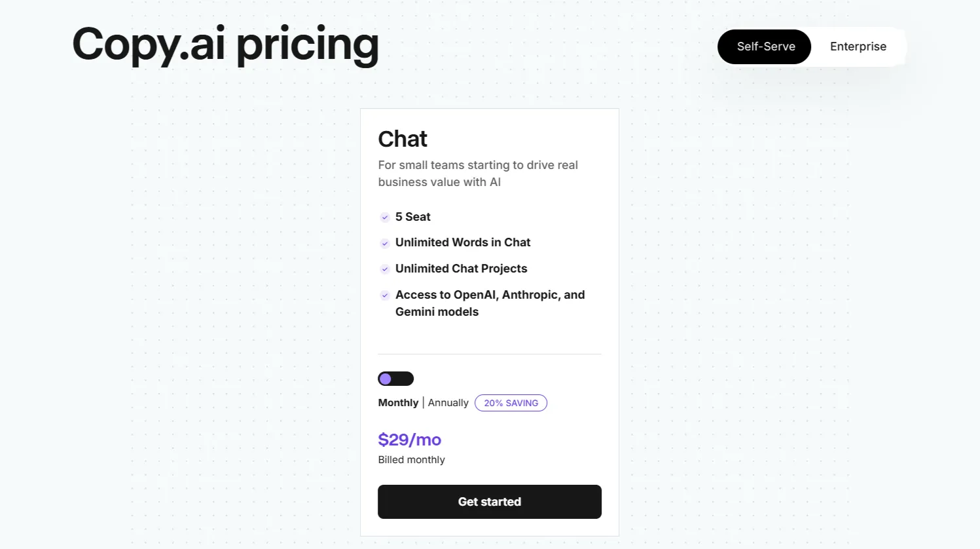Click the Unlimited Chat Projects feature text
The width and height of the screenshot is (980, 549).
click(x=461, y=269)
